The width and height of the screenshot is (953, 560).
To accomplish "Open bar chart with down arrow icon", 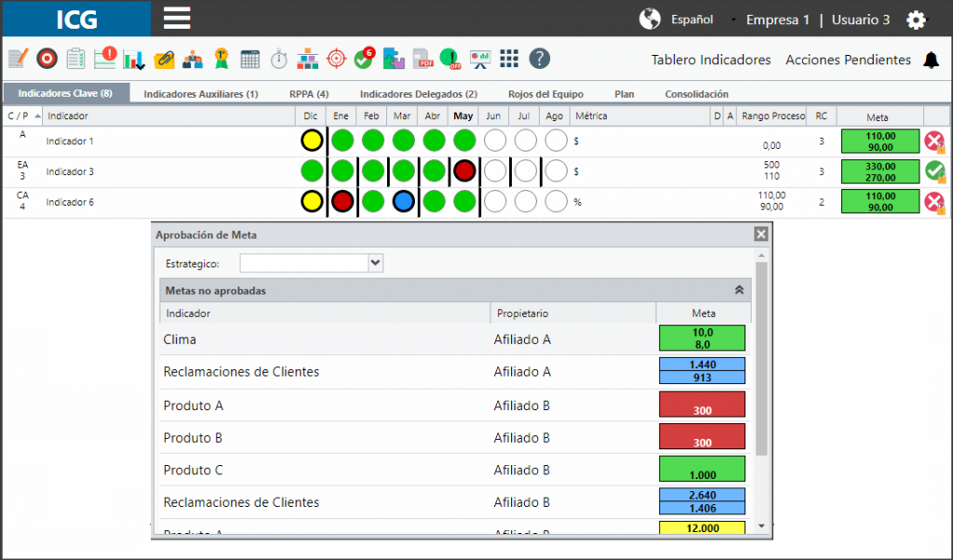I will (x=134, y=60).
